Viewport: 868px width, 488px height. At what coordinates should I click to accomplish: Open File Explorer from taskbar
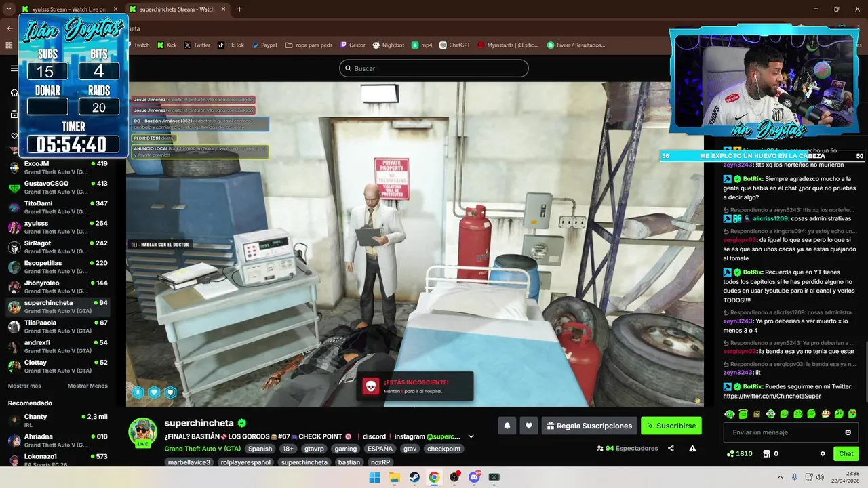pos(395,477)
